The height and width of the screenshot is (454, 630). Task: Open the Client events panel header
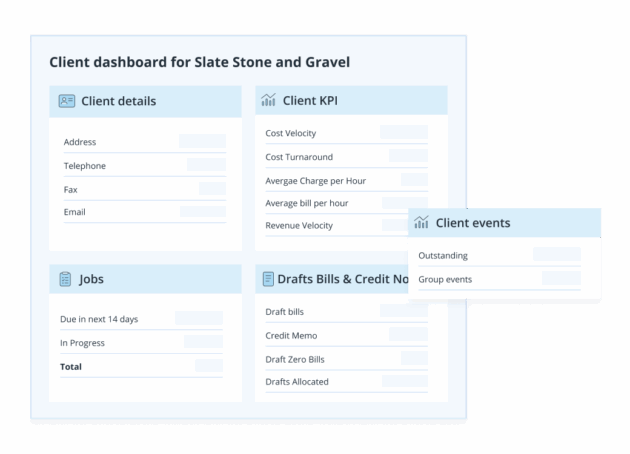504,223
